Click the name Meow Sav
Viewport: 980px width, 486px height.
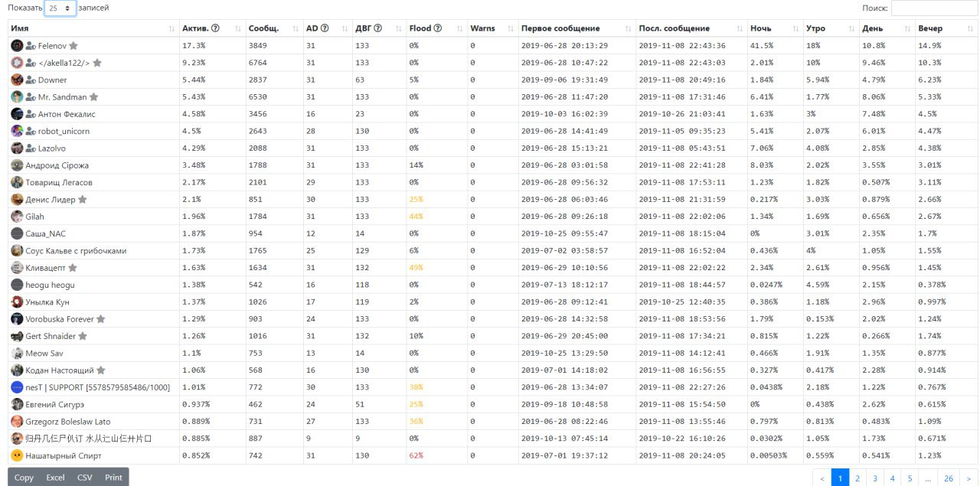pos(45,353)
